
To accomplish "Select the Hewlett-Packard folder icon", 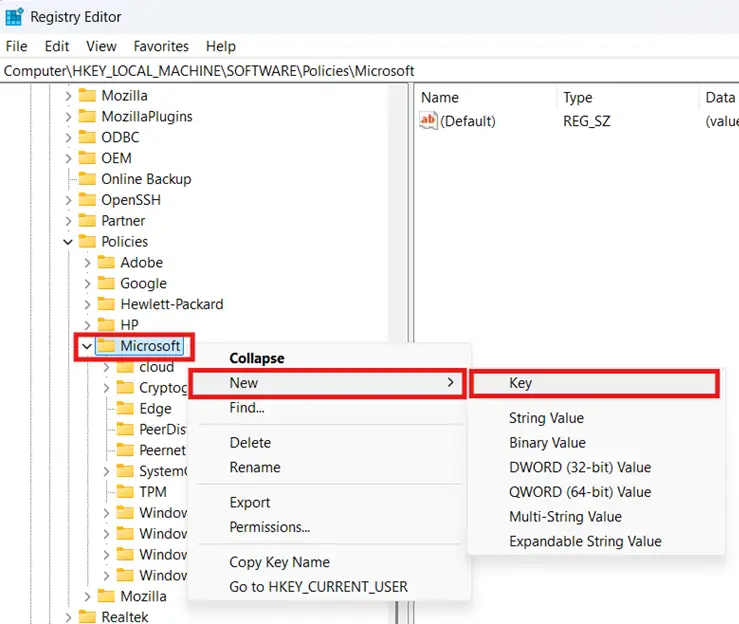I will 106,304.
